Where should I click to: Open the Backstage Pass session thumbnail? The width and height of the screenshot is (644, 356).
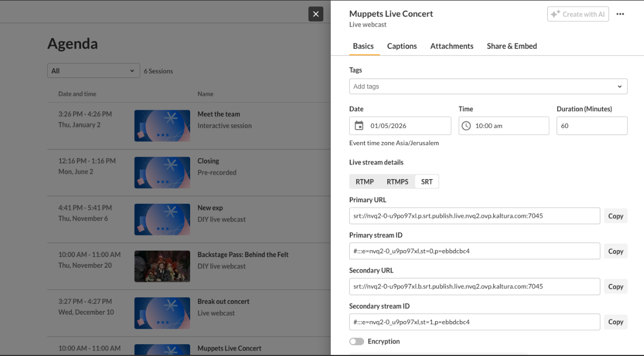pyautogui.click(x=162, y=266)
